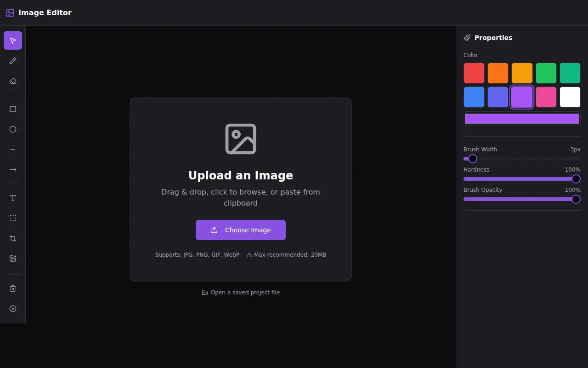Viewport: 588px width, 368px height.
Task: Click the Supports: JPG, PNG, GIF, WebP text
Action: pos(197,255)
